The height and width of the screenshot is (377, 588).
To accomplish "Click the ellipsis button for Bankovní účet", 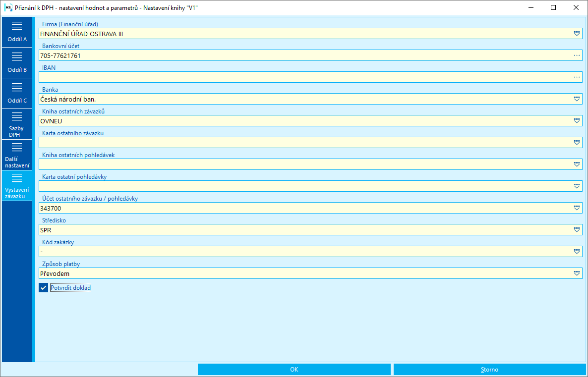I will click(x=577, y=55).
